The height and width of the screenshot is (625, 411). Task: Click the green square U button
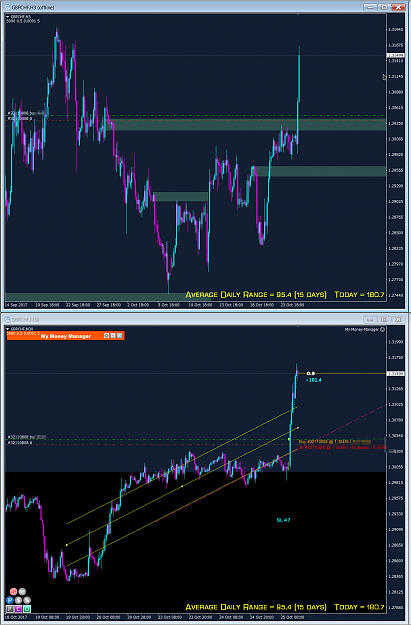click(x=27, y=609)
